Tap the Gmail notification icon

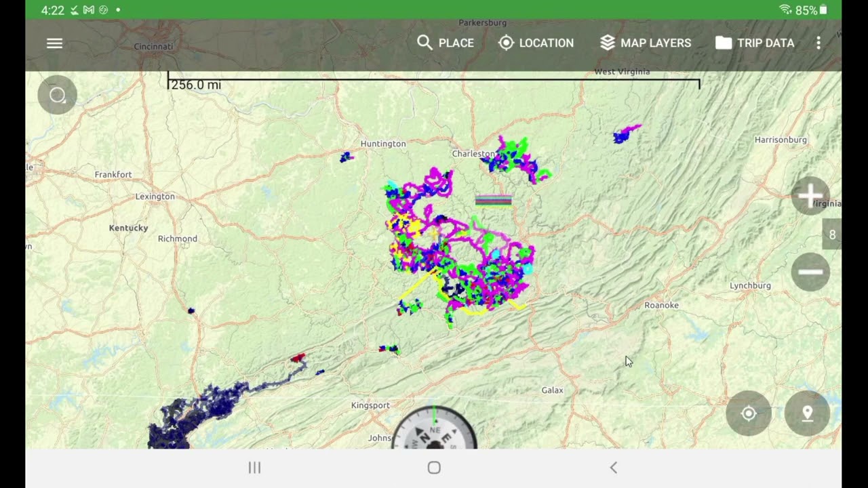[x=89, y=10]
